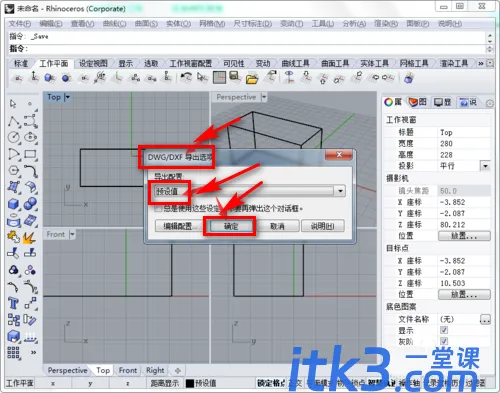The width and height of the screenshot is (500, 393).
Task: Select the Polyline tool
Action: (x=13, y=121)
